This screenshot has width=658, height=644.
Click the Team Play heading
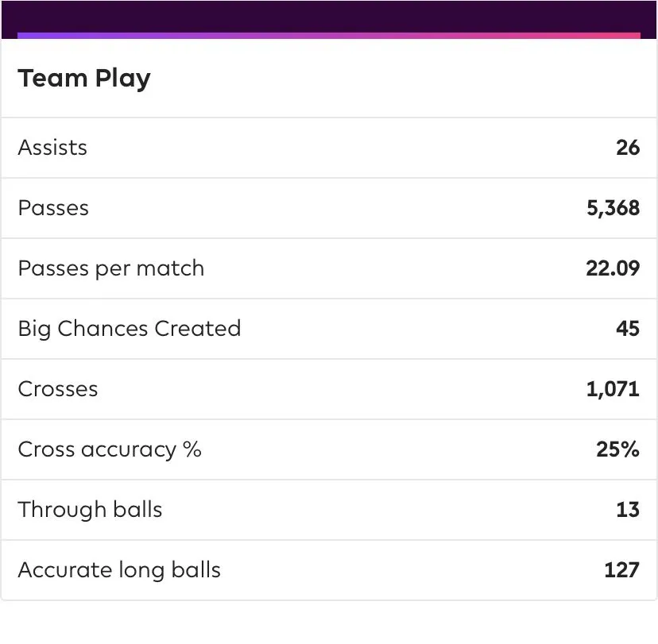coord(84,79)
